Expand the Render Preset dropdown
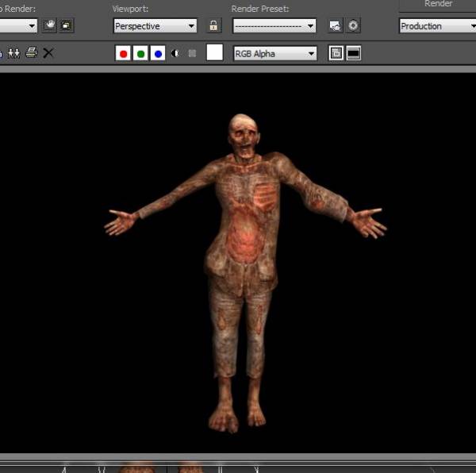The width and height of the screenshot is (476, 473). point(274,26)
